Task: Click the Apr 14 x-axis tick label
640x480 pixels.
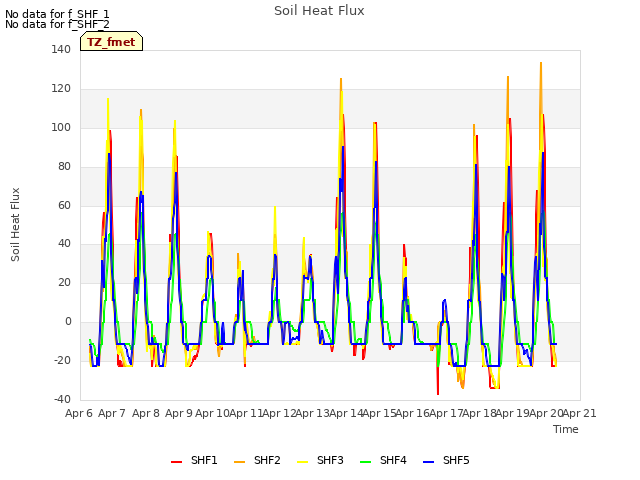Action: (x=346, y=413)
